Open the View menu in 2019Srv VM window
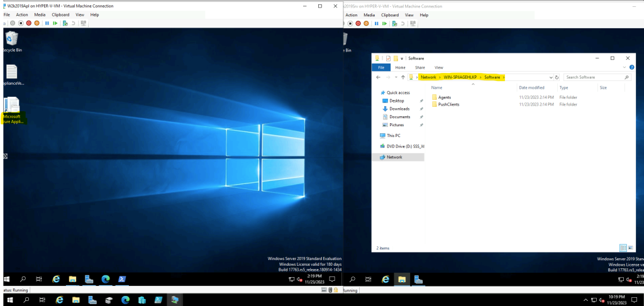Screen dimensions: 644x306 pos(409,15)
